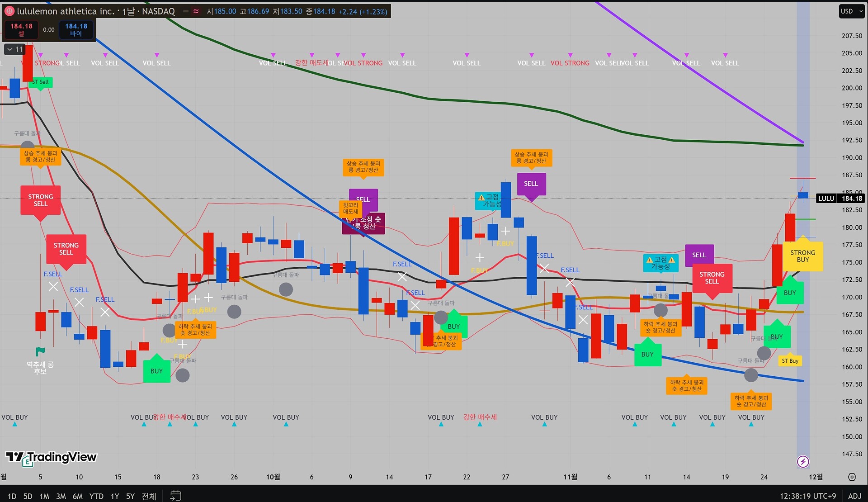Select the 3M date range
Screen dimensions: 868x502
(61, 496)
